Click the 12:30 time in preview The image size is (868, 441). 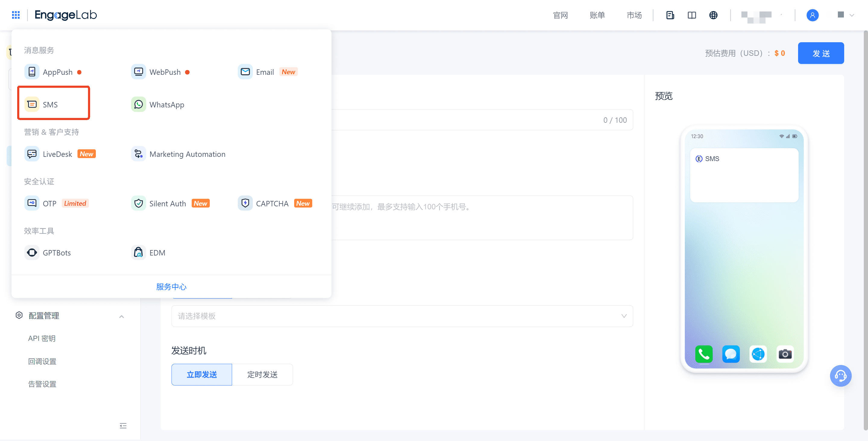point(697,136)
